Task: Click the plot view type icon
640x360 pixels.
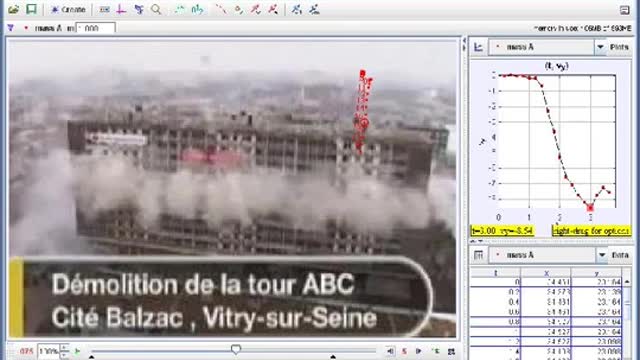Action: point(478,47)
